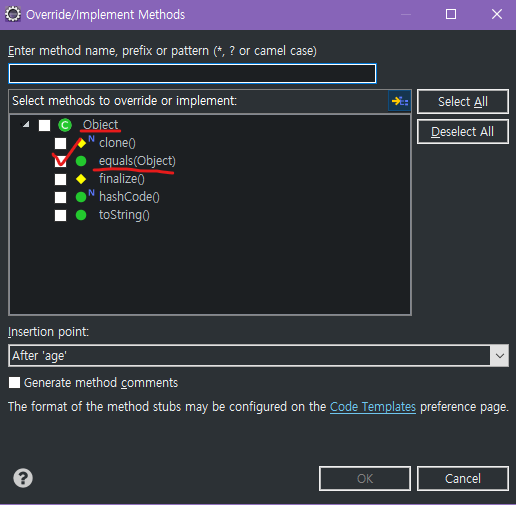
Task: Focus the method name filter field
Action: [192, 73]
